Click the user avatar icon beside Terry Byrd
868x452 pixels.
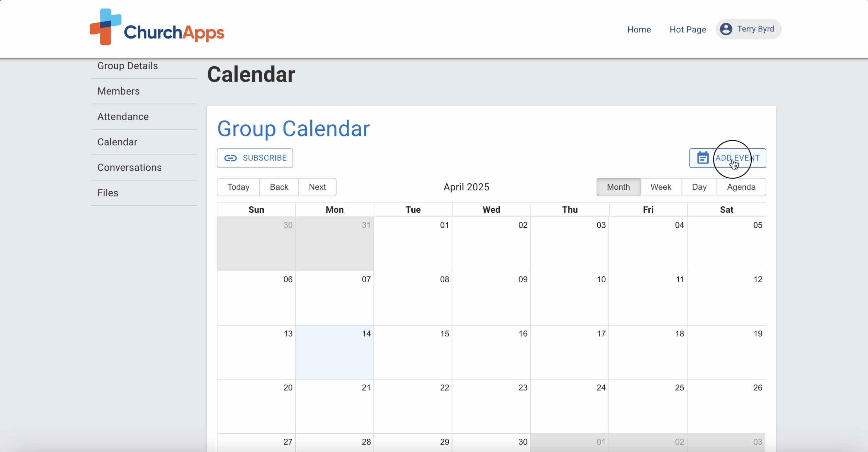(x=726, y=29)
